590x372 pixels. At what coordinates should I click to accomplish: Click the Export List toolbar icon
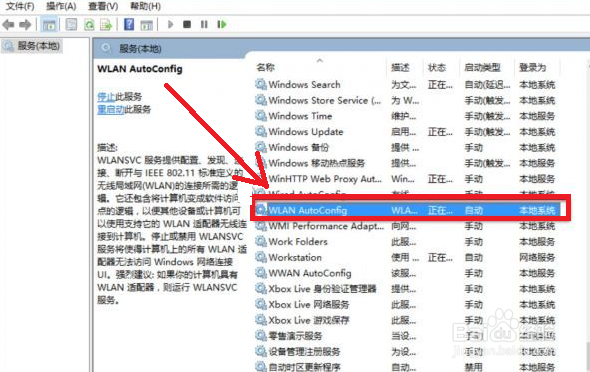[106, 25]
